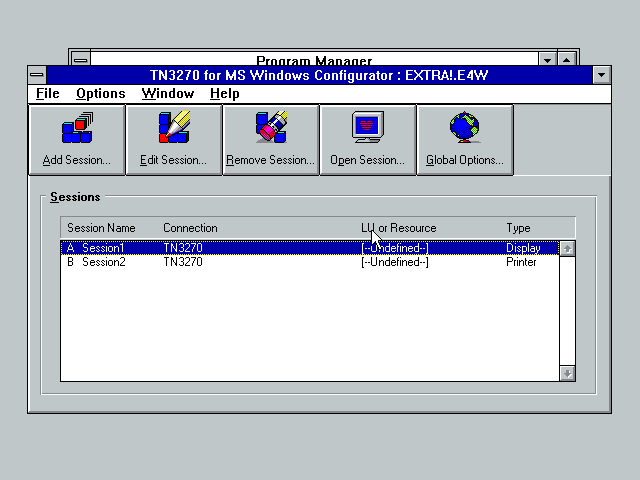Viewport: 640px width, 480px height.
Task: Click Printer type of Session2
Action: (521, 262)
